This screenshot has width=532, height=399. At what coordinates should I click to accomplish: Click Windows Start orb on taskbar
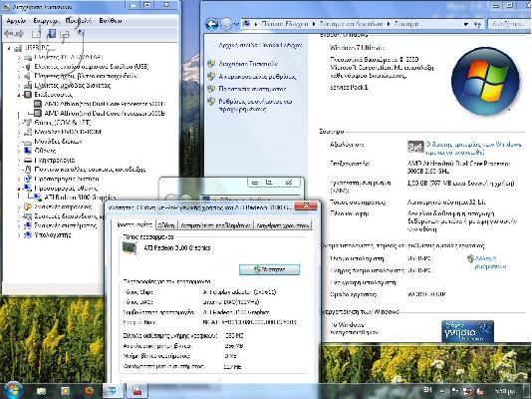point(13,390)
